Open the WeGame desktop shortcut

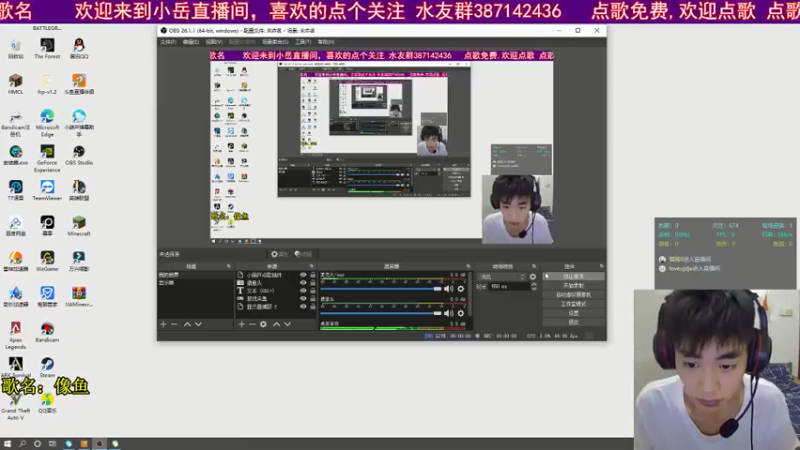pyautogui.click(x=47, y=261)
